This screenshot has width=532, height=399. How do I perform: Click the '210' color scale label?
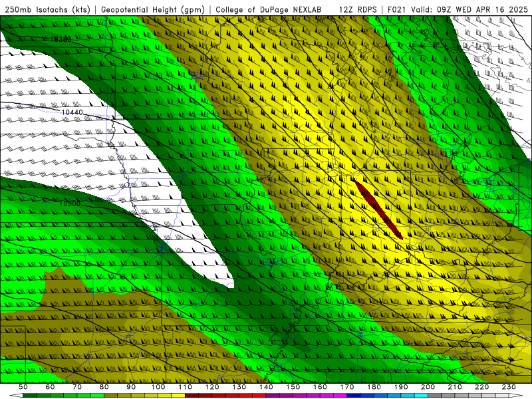coord(455,387)
